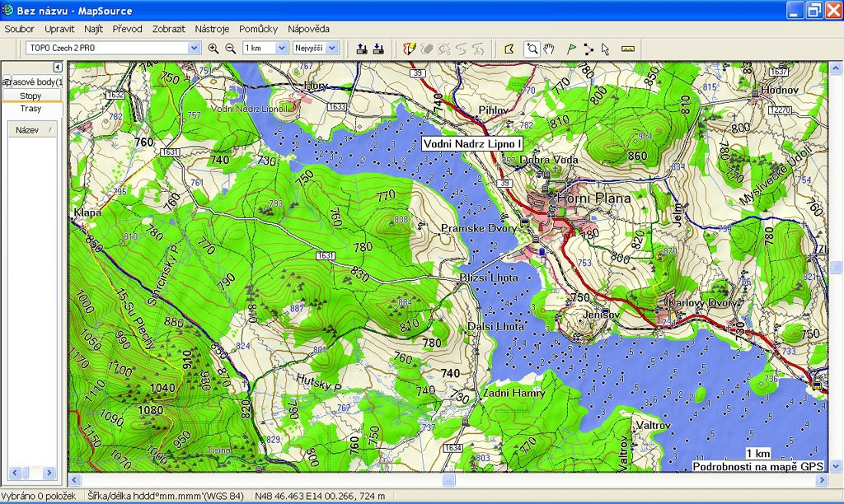
Task: Click Pihlov label on map
Action: coord(494,110)
